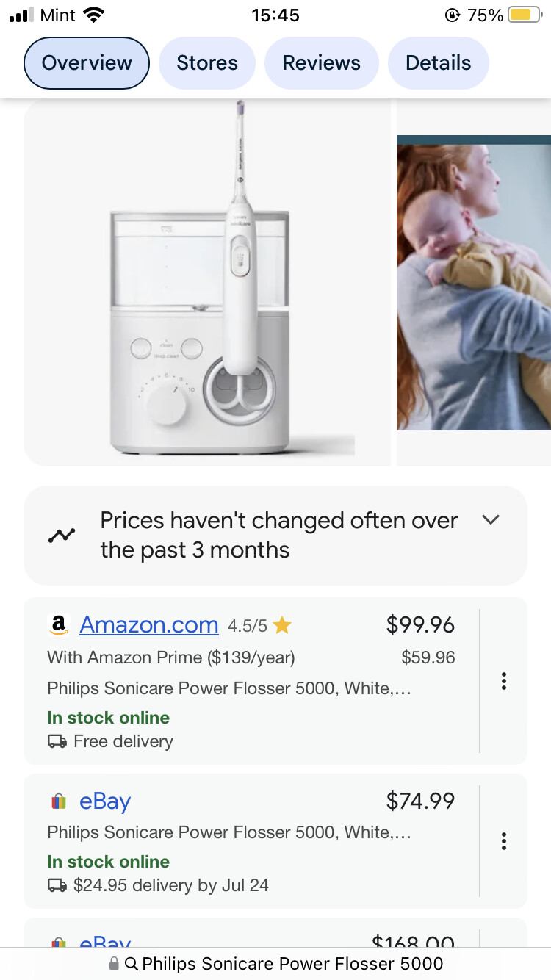The width and height of the screenshot is (551, 980).
Task: Tap the yellow star rating for Amazon
Action: tap(282, 626)
